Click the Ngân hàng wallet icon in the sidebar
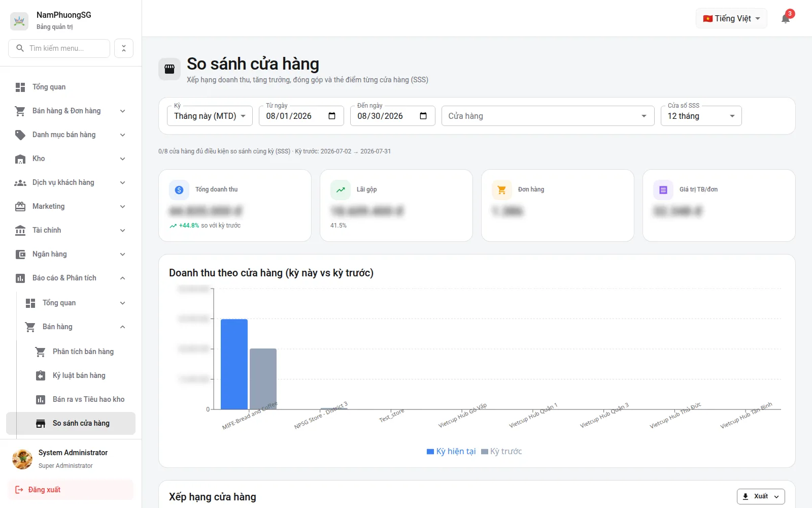 tap(20, 254)
